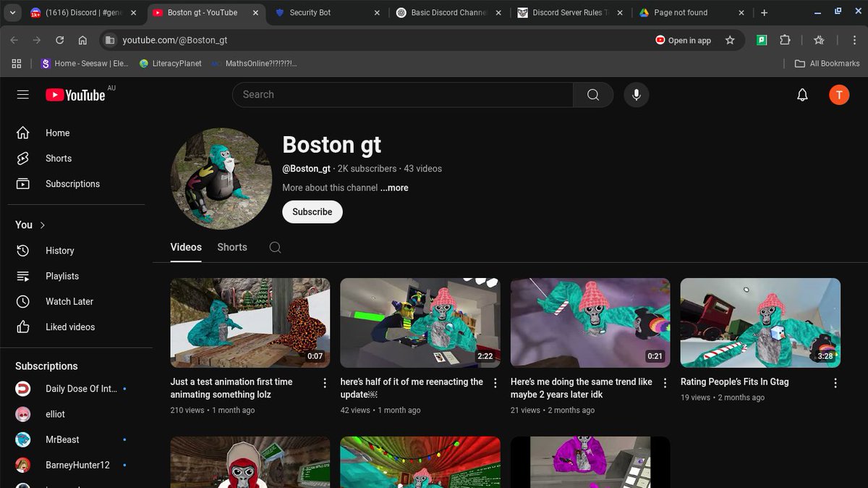Expand the You section chevron
This screenshot has width=868, height=488.
tap(43, 225)
